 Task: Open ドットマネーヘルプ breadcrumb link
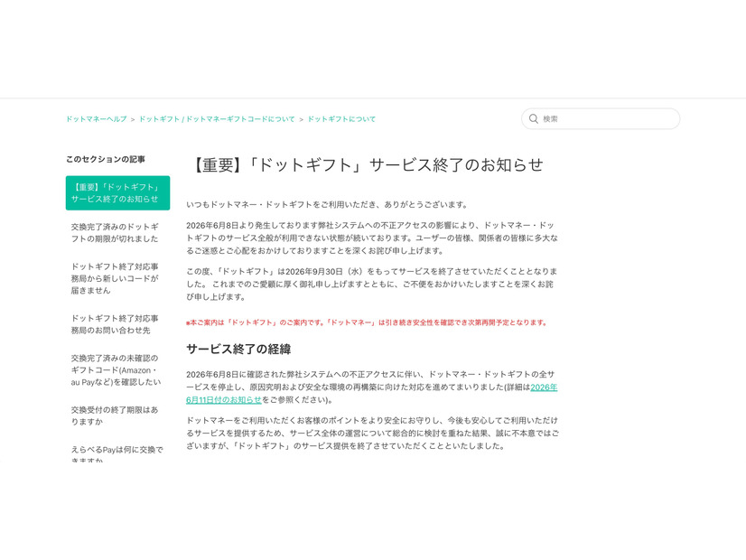click(x=97, y=119)
